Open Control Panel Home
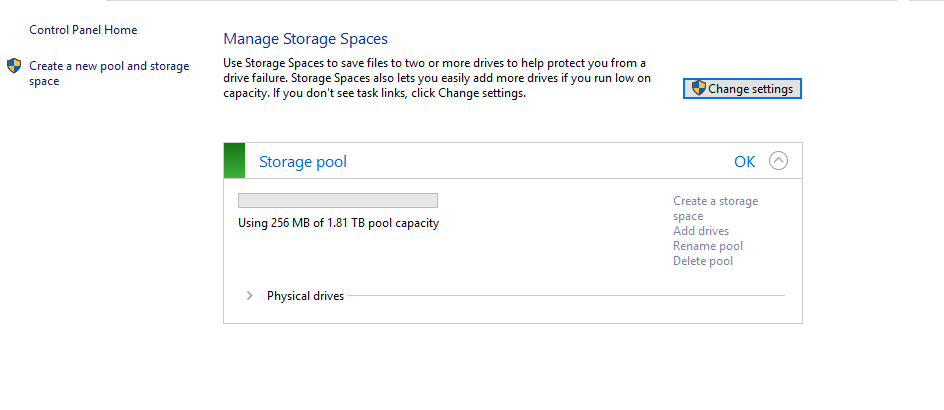The height and width of the screenshot is (410, 944). [x=83, y=30]
